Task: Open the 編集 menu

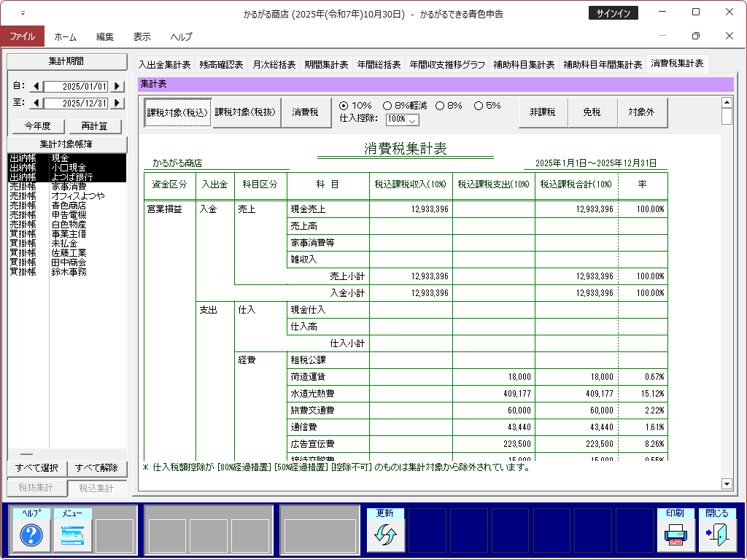Action: [x=105, y=36]
